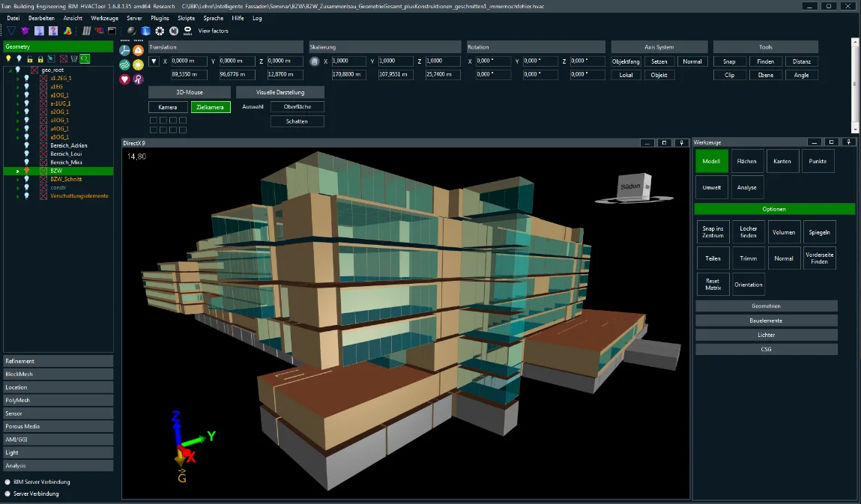Viewport: 861px width, 504px height.
Task: Open the Bearbeiten menu
Action: [x=41, y=18]
